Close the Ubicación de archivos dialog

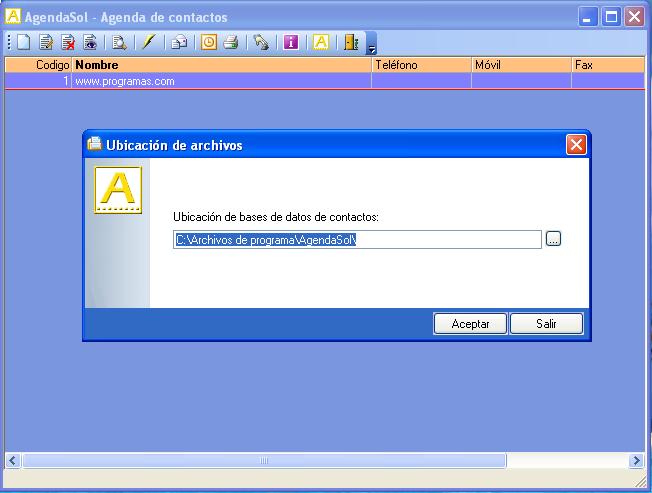click(576, 145)
